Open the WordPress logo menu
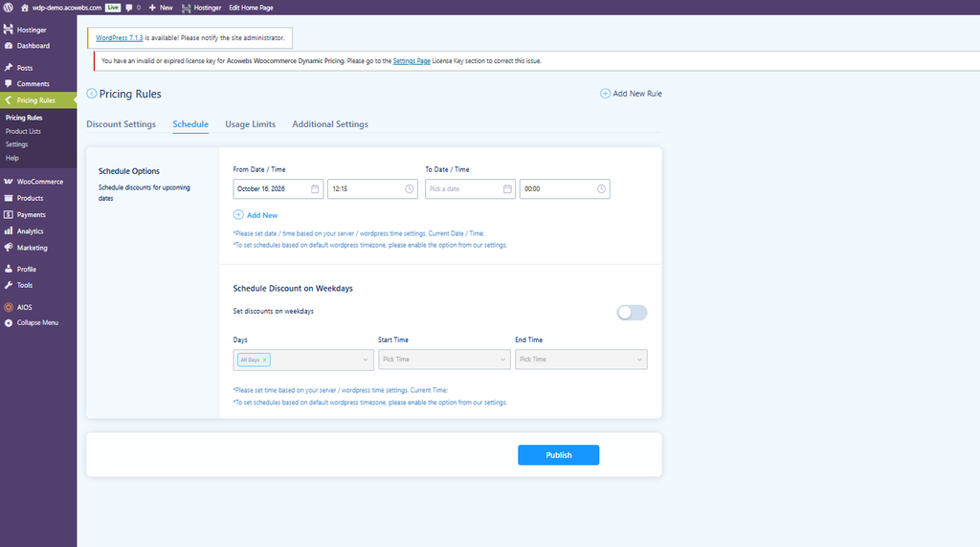This screenshot has width=980, height=547. pos(8,8)
